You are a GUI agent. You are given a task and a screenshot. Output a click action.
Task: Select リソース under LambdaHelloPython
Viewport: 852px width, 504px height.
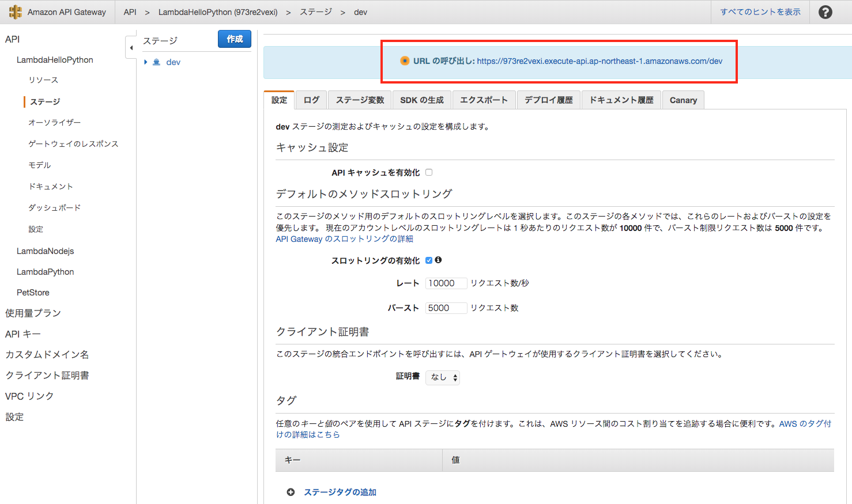tap(45, 80)
